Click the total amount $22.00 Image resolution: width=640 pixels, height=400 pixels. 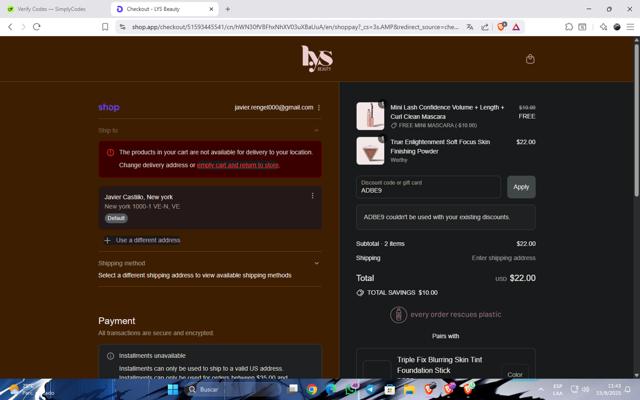[x=522, y=278]
